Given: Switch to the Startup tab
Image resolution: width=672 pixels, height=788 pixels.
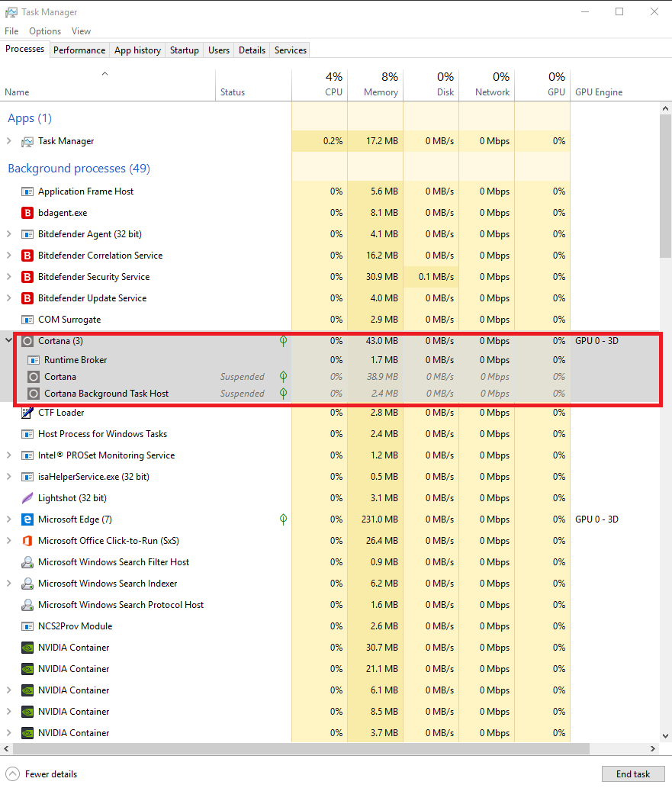Looking at the screenshot, I should (184, 50).
